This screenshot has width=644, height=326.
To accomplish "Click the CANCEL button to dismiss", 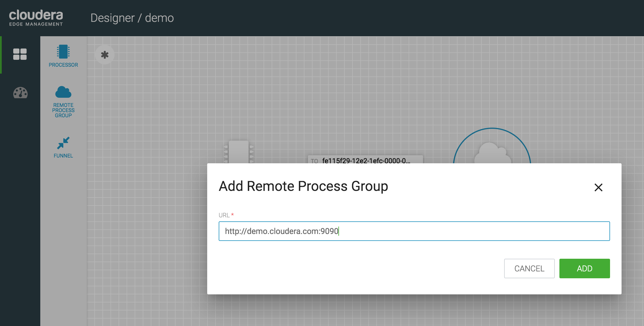I will pyautogui.click(x=529, y=269).
